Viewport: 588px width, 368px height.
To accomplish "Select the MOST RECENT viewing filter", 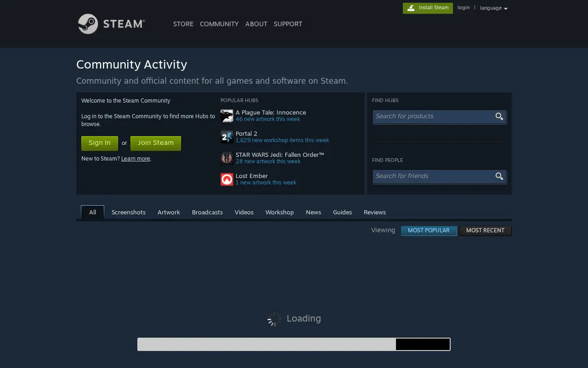I will (485, 230).
